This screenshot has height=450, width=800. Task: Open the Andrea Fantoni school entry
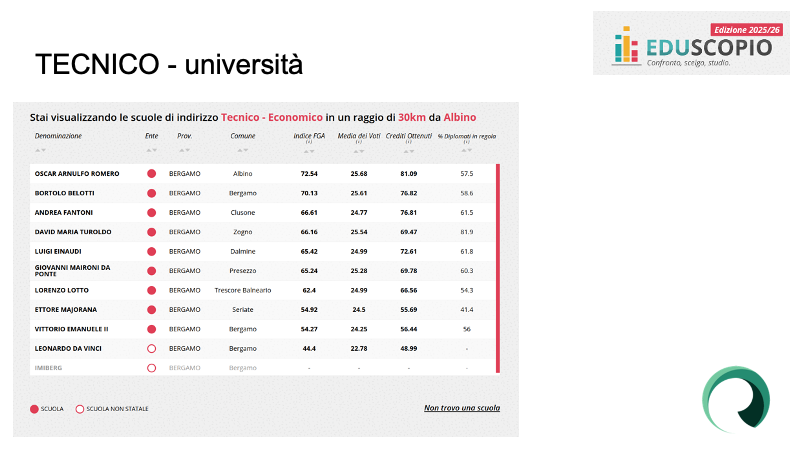(x=62, y=213)
